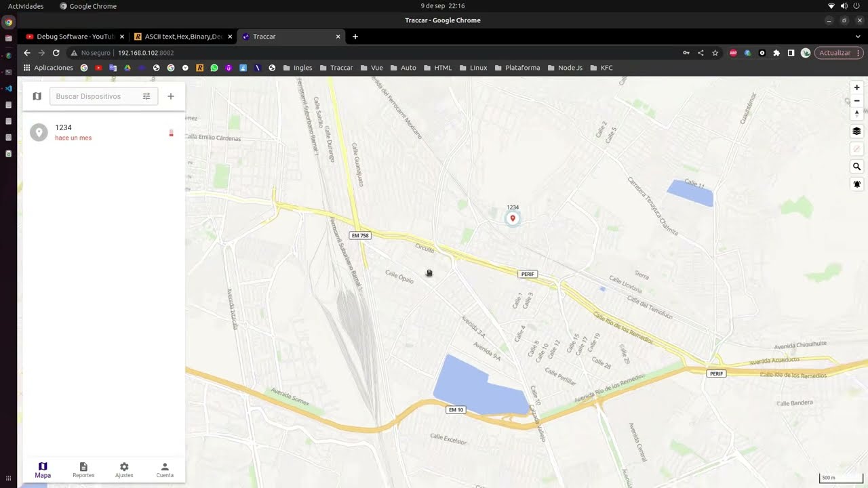Open the YouTube bookmark icon
The image size is (868, 488).
(x=98, y=68)
